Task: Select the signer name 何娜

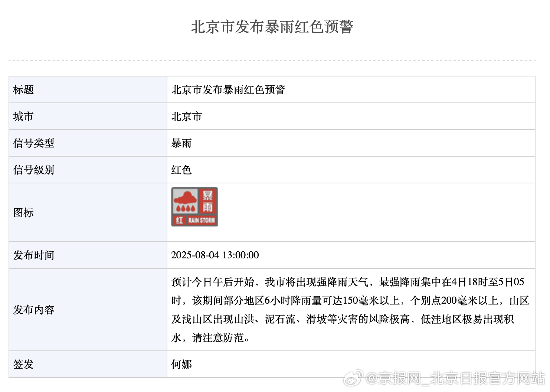Action: 181,365
